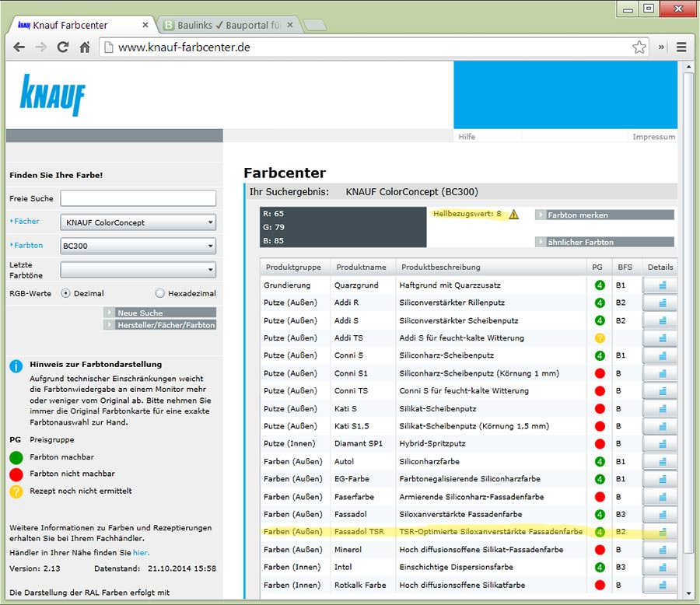The width and height of the screenshot is (700, 605).
Task: Click the dark BC300 color preview swatch
Action: [x=343, y=227]
